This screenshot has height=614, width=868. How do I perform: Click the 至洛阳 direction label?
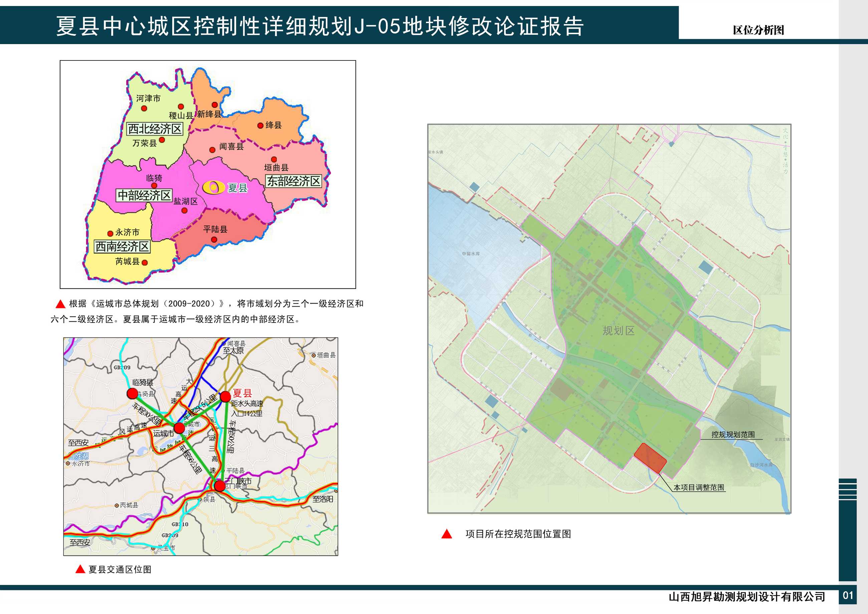pos(322,499)
